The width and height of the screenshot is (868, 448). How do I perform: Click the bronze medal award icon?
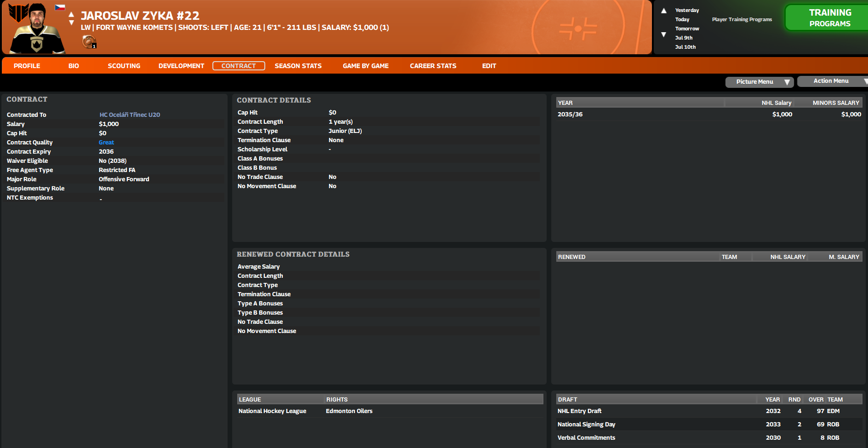coord(88,42)
